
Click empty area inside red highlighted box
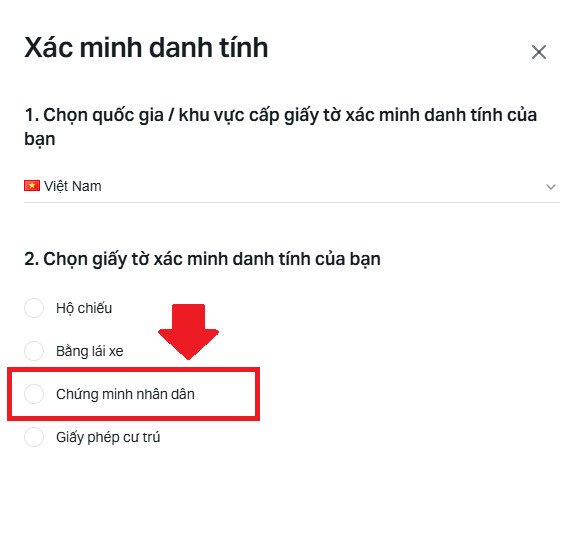[x=226, y=394]
